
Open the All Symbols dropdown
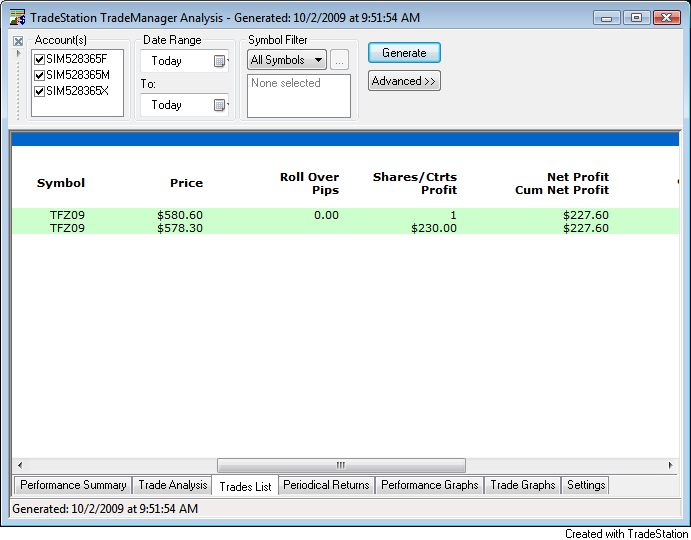(287, 60)
